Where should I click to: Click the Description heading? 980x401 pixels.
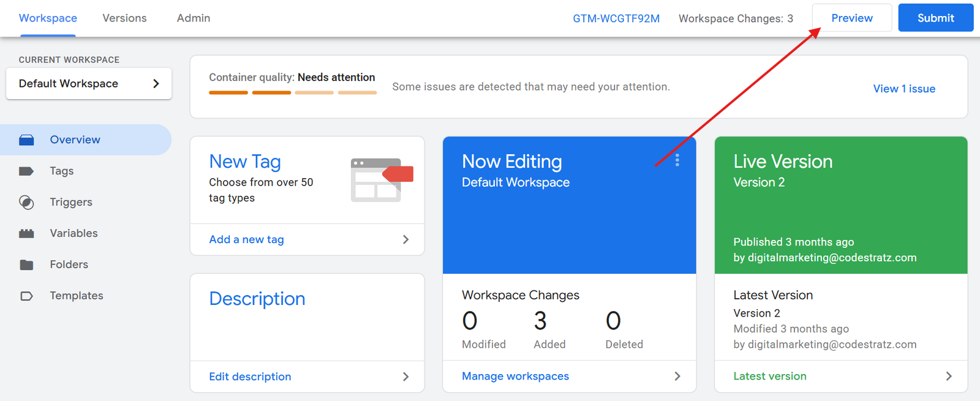pos(257,299)
